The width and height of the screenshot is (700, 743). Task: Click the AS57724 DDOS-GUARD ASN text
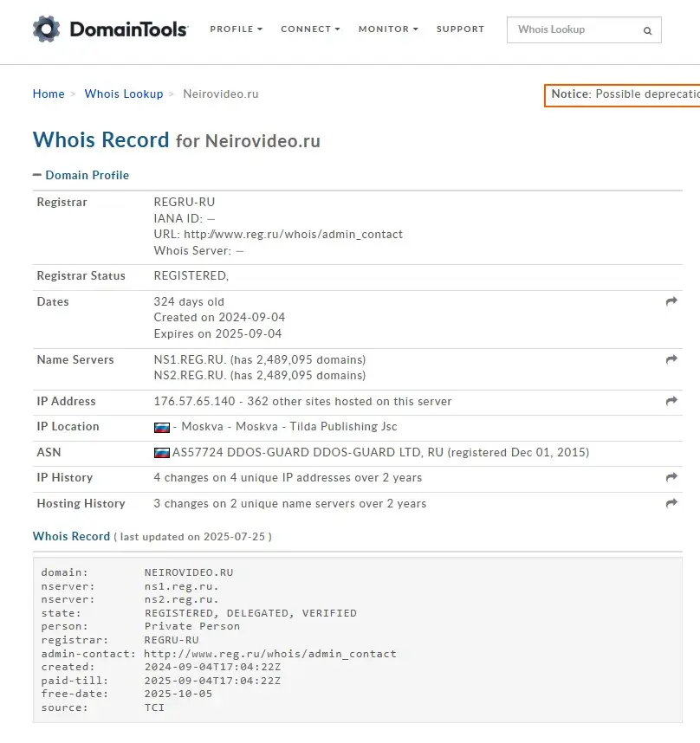tap(380, 453)
